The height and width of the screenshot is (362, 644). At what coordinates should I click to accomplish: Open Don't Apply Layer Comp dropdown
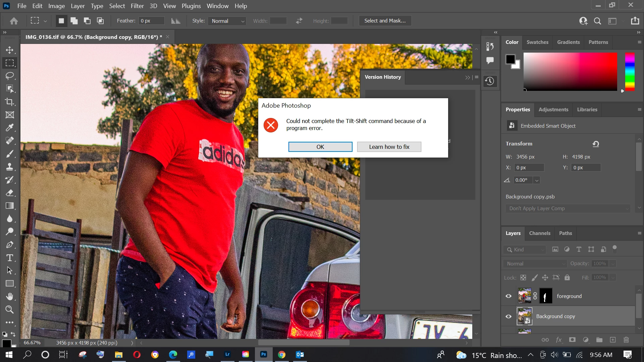(x=568, y=208)
